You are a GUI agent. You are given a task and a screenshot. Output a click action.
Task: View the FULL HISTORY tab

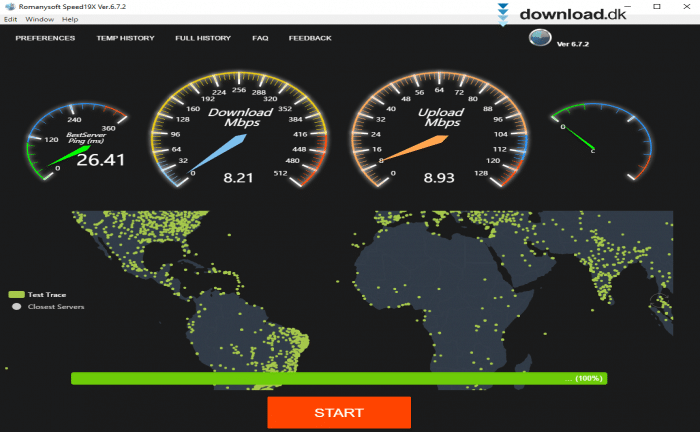203,38
